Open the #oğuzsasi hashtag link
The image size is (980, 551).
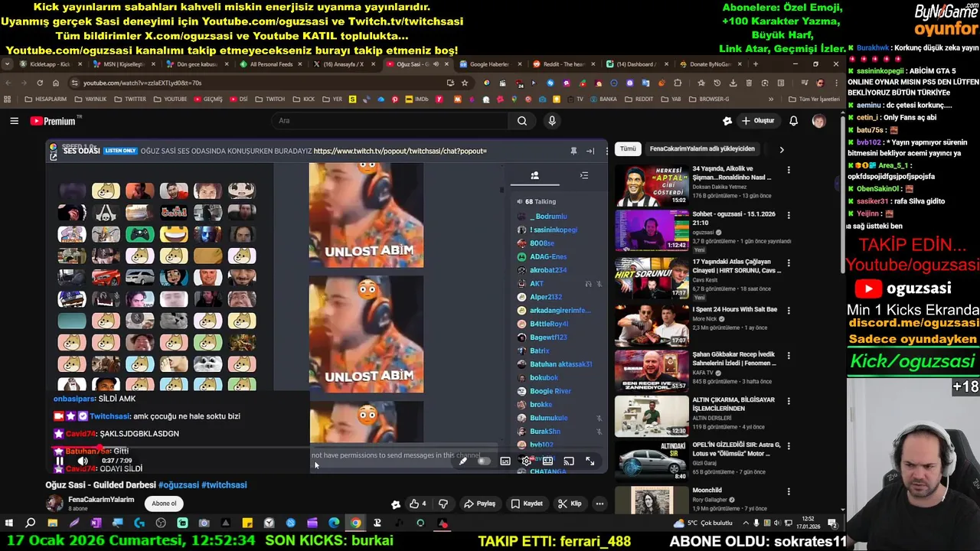[x=178, y=485]
